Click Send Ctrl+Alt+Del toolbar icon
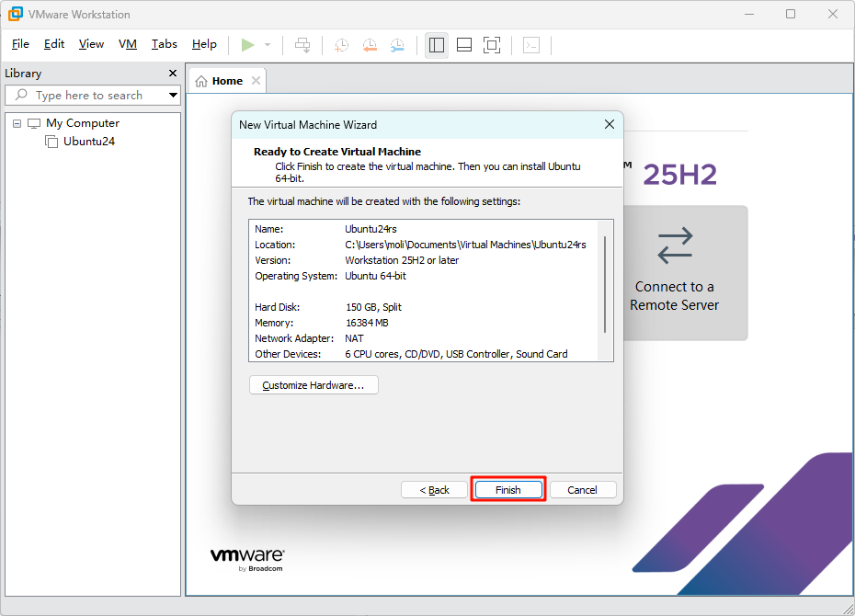855x616 pixels. point(302,45)
